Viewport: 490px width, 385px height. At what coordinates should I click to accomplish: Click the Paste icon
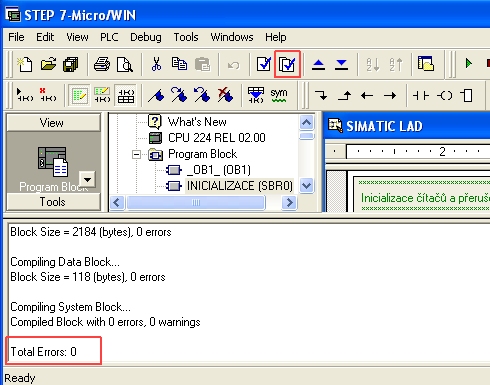click(202, 64)
